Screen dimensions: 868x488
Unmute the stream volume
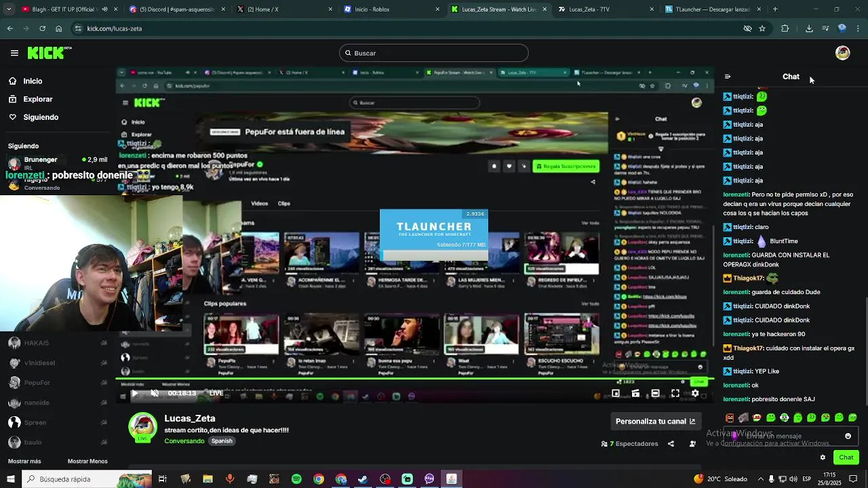155,393
